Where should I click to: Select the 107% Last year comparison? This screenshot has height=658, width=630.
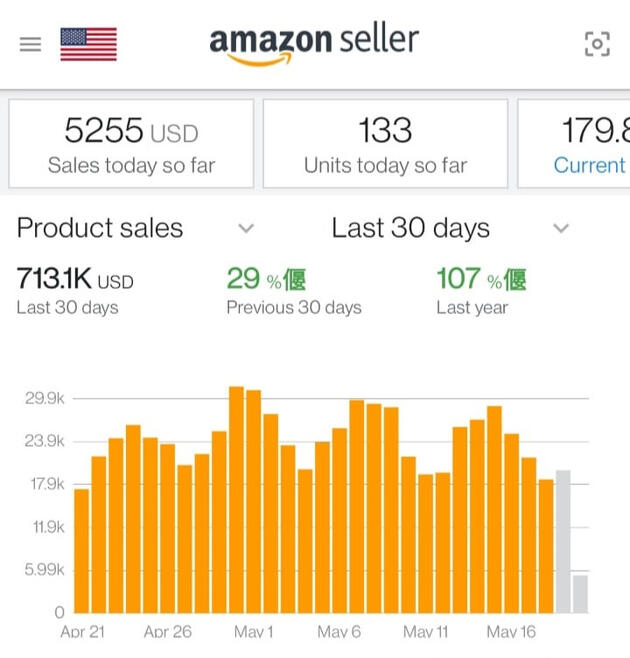[481, 291]
